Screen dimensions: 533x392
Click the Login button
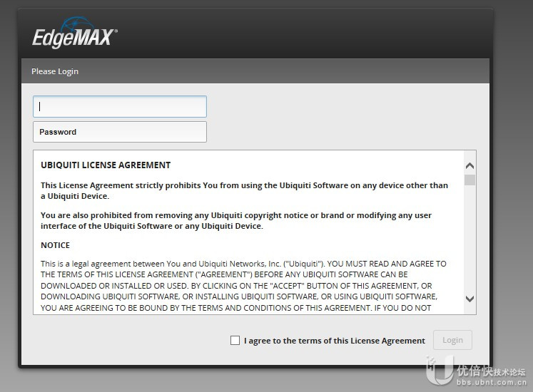click(x=452, y=340)
